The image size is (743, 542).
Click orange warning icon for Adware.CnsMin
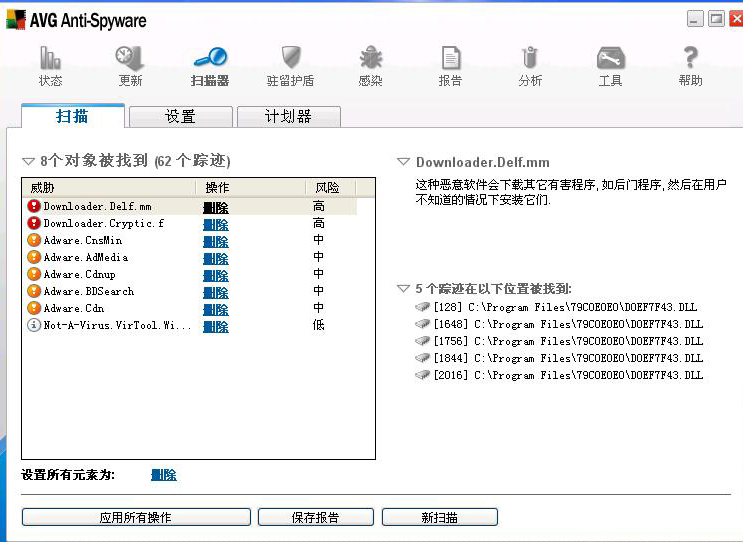tap(34, 240)
